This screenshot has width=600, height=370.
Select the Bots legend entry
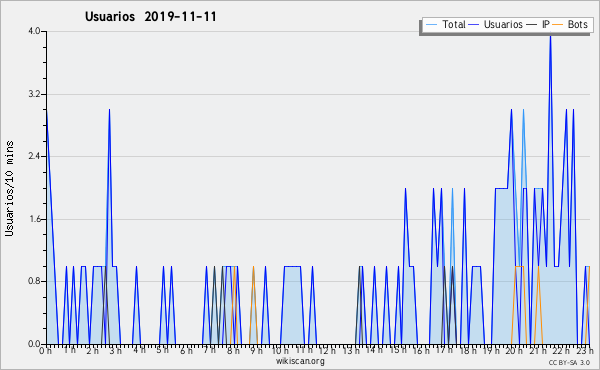(570, 24)
